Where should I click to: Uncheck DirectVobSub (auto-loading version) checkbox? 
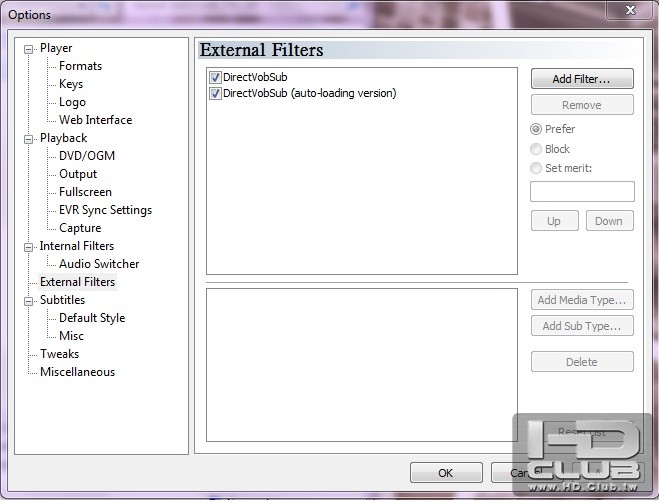(x=215, y=93)
